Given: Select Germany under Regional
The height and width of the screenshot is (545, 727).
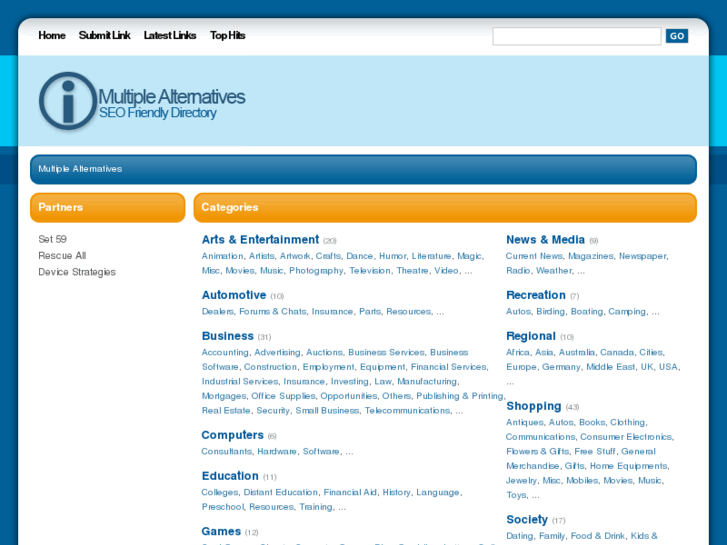Looking at the screenshot, I should 561,367.
